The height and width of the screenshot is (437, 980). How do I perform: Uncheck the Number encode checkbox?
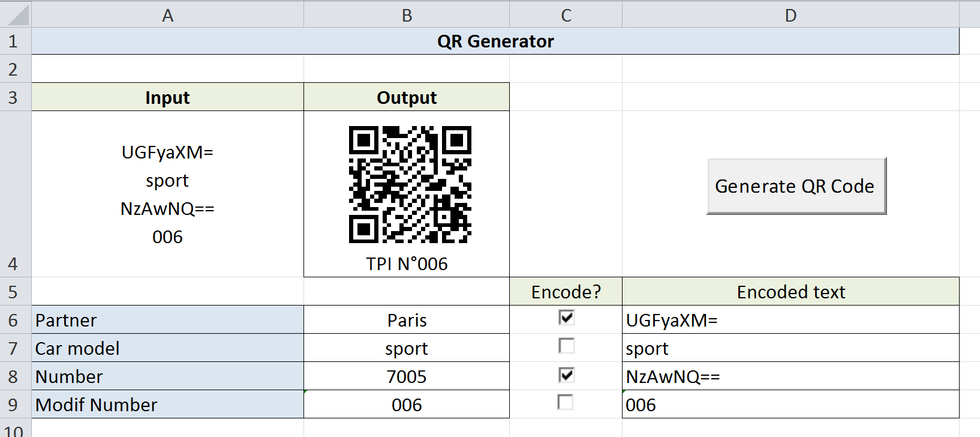(x=566, y=375)
